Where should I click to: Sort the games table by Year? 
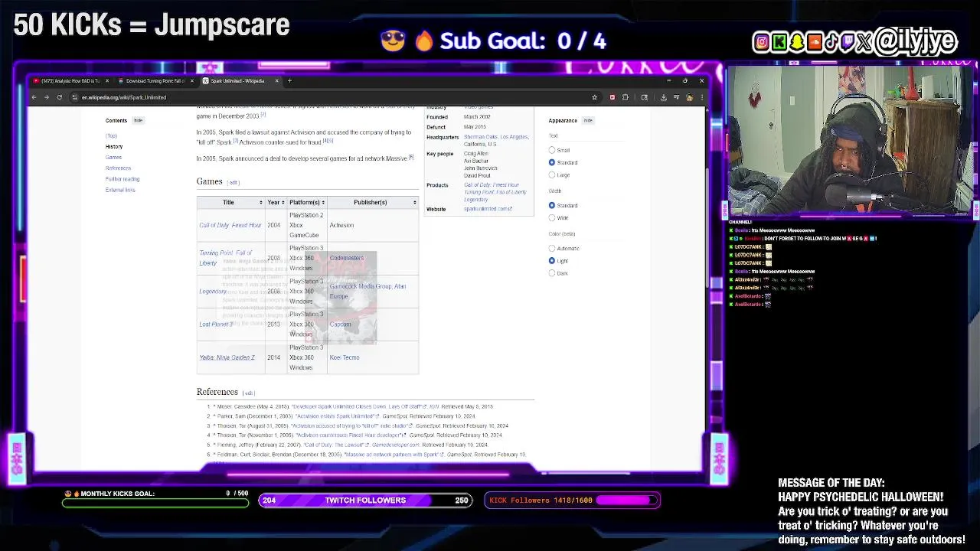click(x=276, y=202)
